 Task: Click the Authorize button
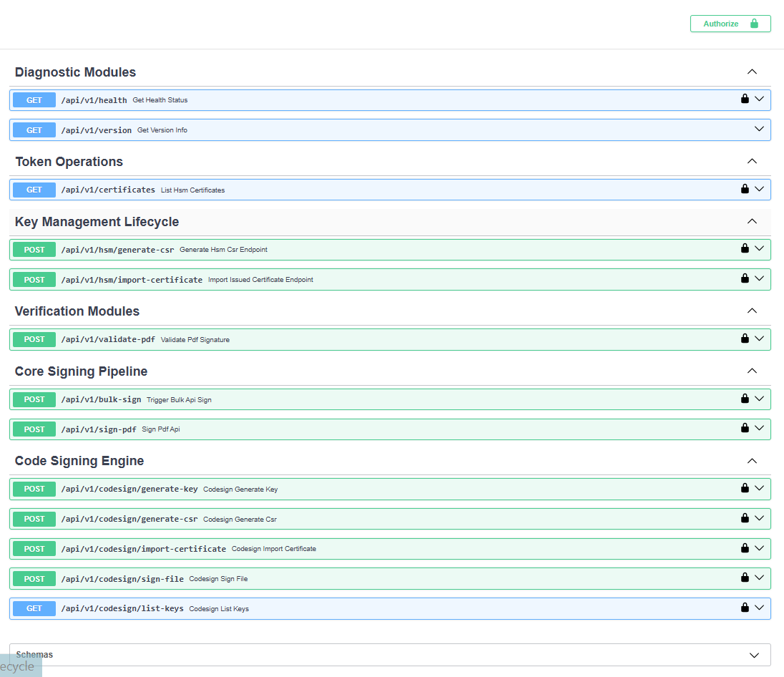pyautogui.click(x=730, y=24)
